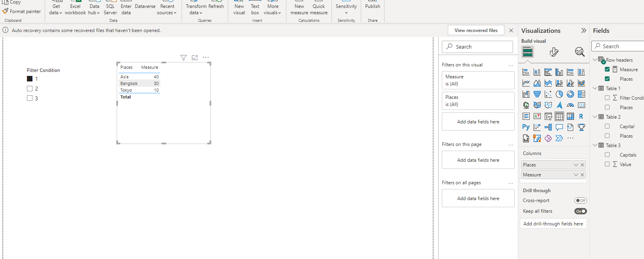Pick the Ribbon chart visual

[x=581, y=83]
